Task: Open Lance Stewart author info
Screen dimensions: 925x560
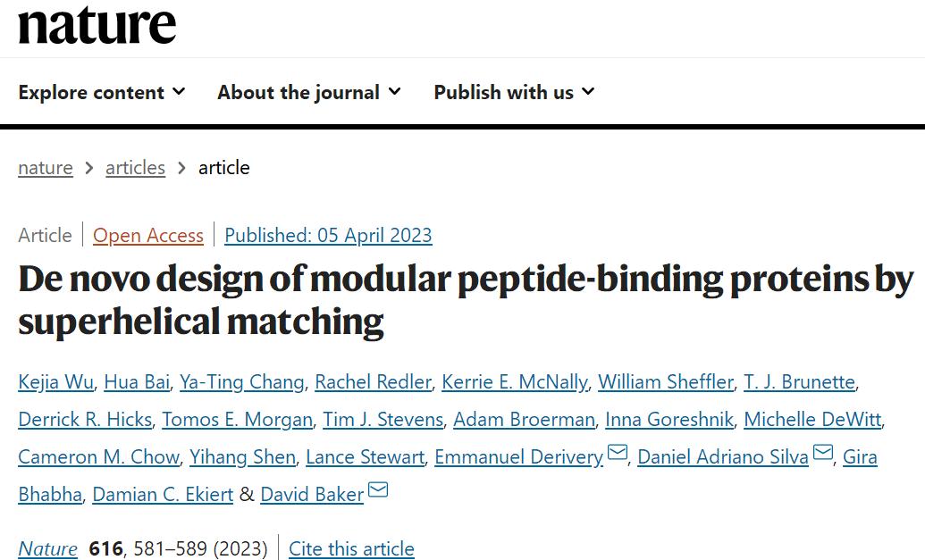Action: point(365,457)
